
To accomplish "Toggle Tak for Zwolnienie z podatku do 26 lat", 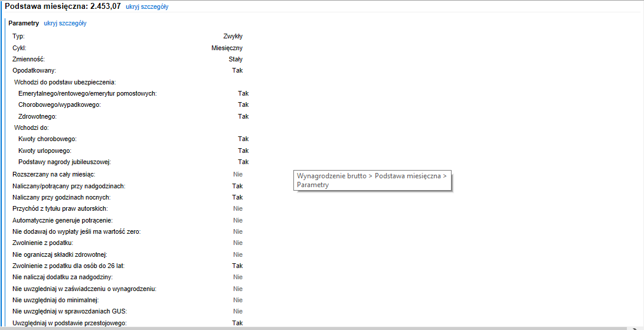I will (x=237, y=266).
